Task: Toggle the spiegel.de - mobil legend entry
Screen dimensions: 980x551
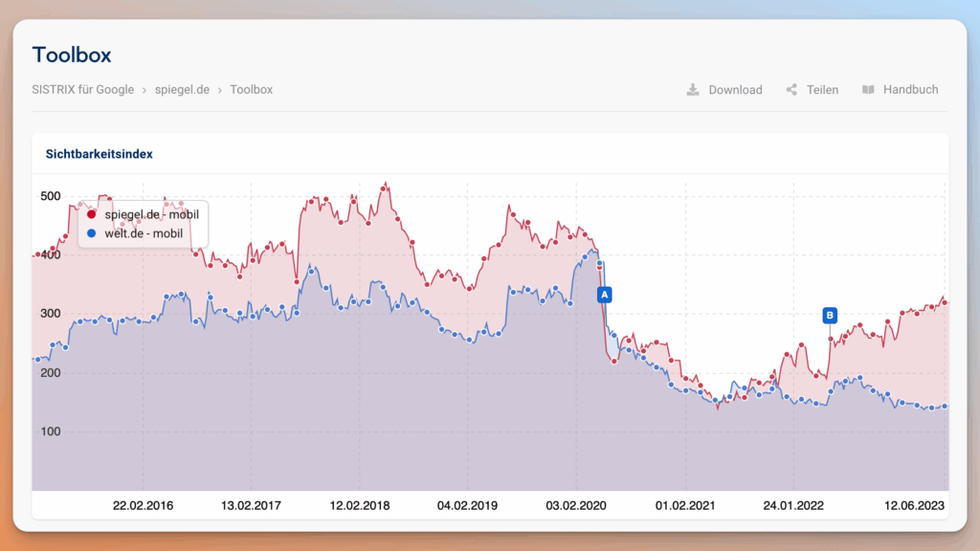Action: 144,214
